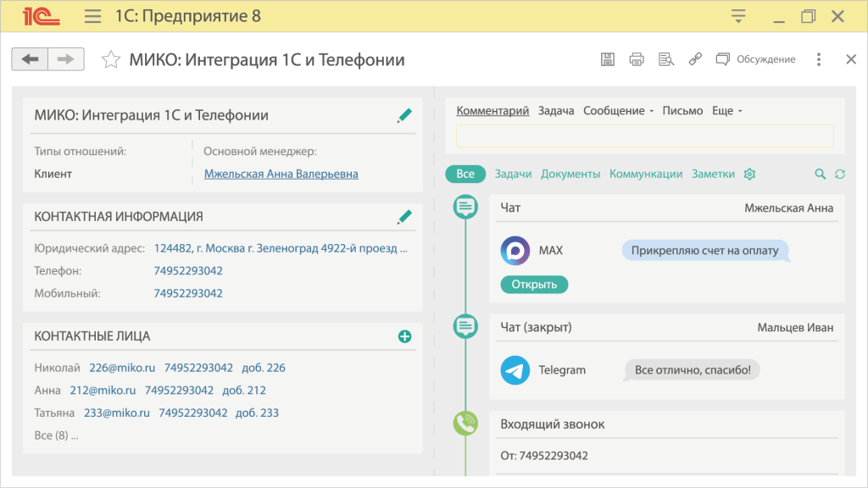
Task: Expand all contacts via Все (8)
Action: click(56, 435)
